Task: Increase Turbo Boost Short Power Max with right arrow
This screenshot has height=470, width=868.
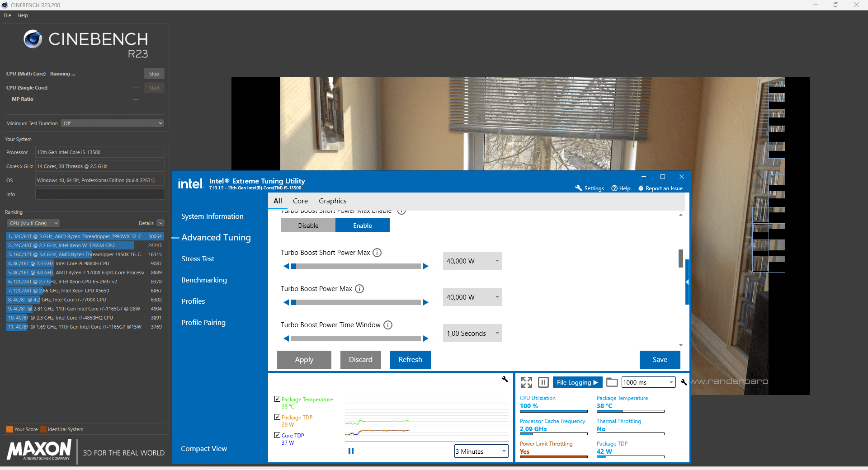Action: (426, 266)
